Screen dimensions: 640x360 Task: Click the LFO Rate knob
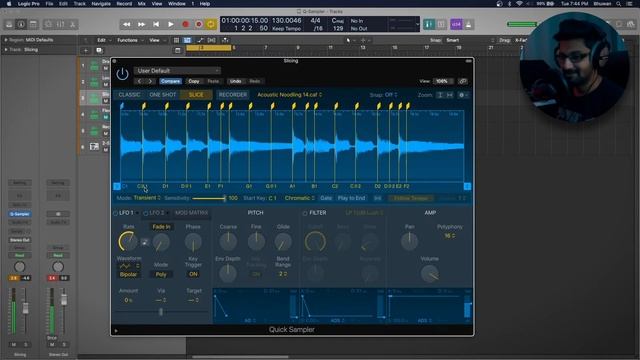click(128, 241)
